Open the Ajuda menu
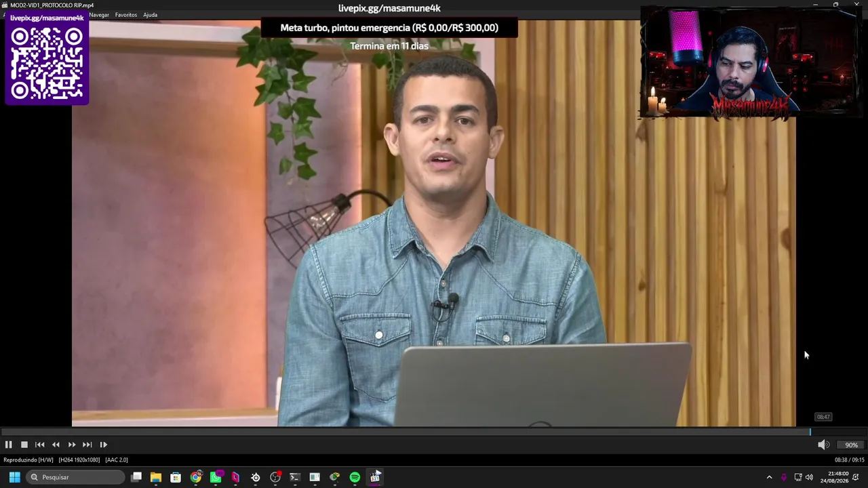Screen dimensions: 868x488 pos(150,15)
